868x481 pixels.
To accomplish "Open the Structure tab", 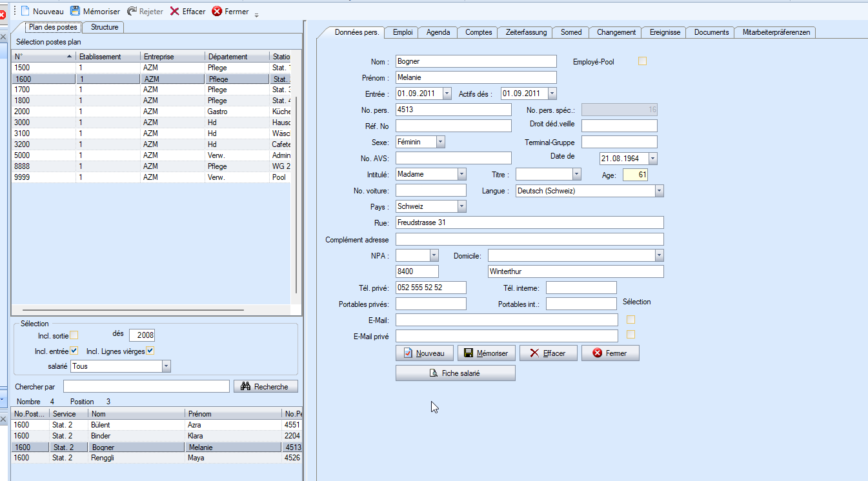I will (x=105, y=27).
